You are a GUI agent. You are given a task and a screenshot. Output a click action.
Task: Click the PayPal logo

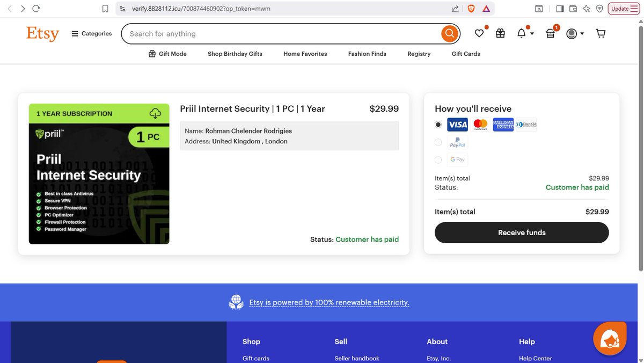(458, 142)
